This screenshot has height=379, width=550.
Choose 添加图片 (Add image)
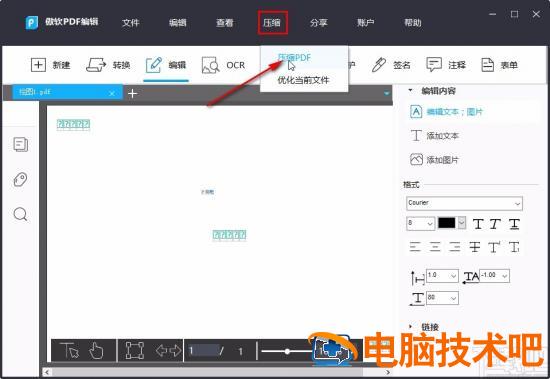(x=434, y=160)
